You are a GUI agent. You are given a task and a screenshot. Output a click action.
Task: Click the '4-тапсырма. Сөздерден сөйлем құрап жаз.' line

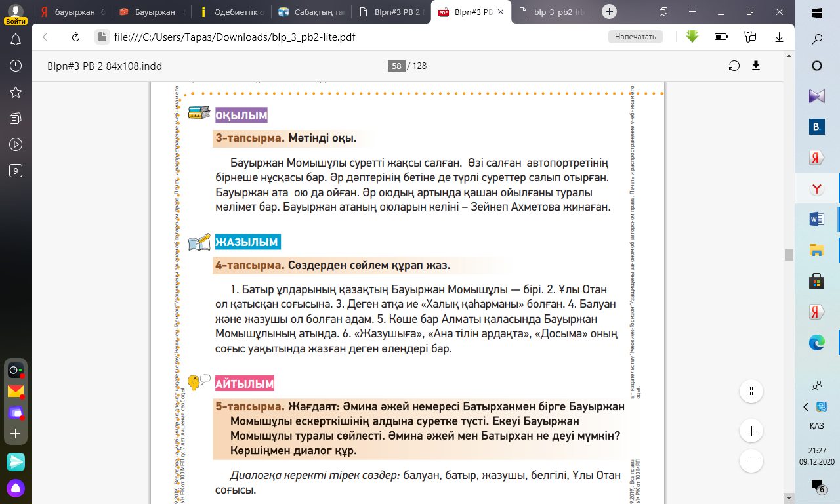pos(333,265)
